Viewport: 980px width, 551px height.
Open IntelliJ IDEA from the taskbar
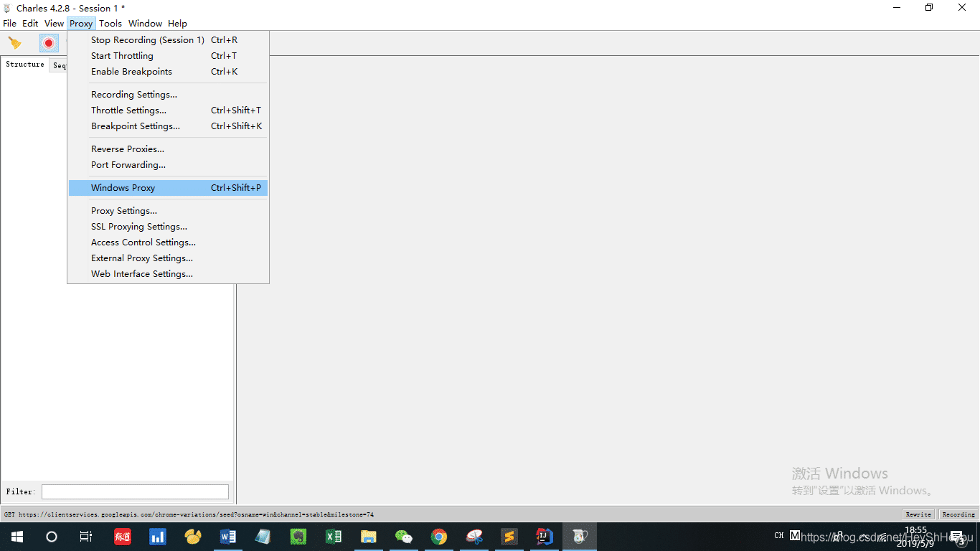tap(545, 537)
